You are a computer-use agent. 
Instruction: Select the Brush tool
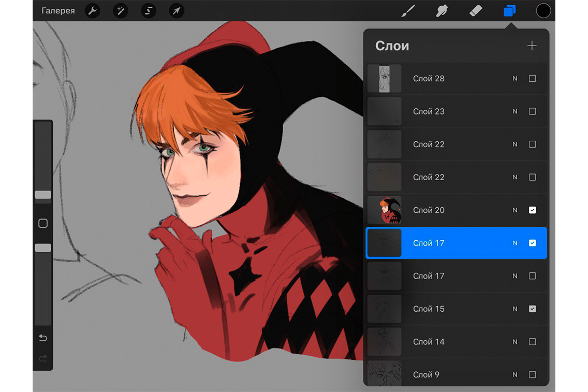point(408,10)
